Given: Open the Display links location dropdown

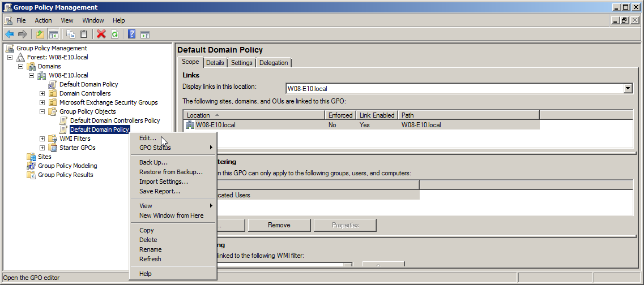Looking at the screenshot, I should [628, 89].
